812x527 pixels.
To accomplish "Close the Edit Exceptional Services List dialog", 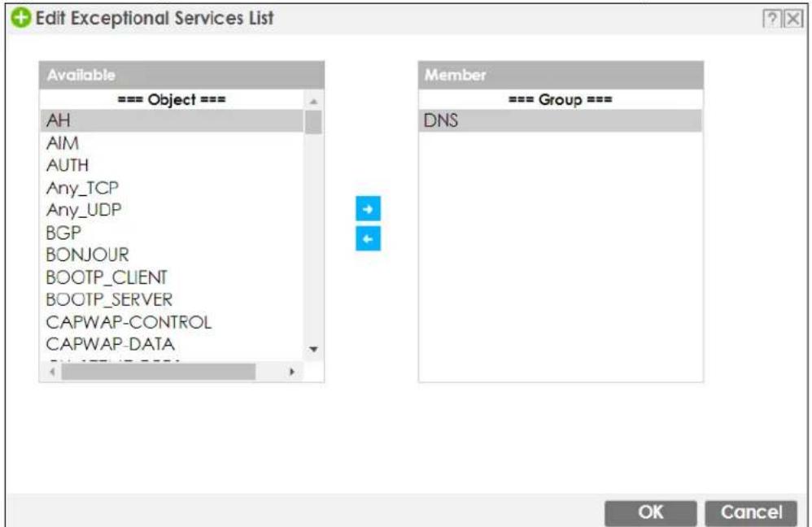I will click(x=792, y=20).
